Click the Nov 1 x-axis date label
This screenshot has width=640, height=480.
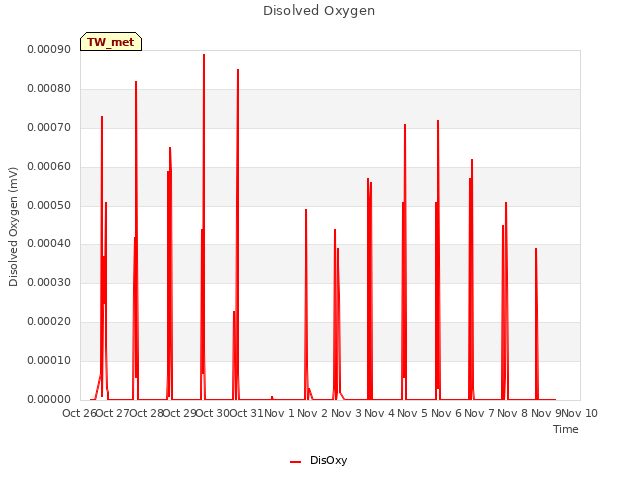click(279, 413)
